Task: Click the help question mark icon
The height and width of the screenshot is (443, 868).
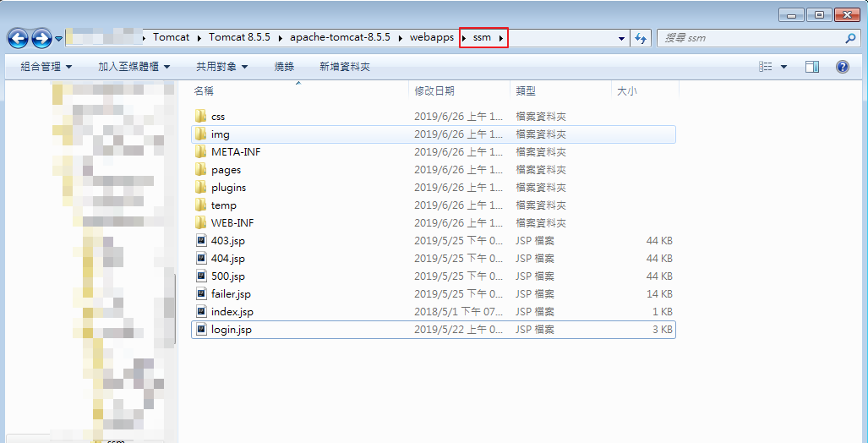Action: tap(842, 67)
